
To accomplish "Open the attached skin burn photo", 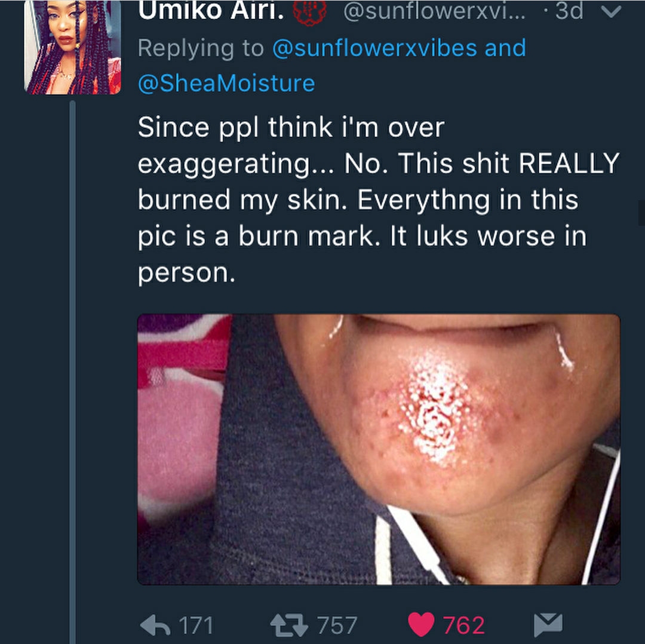I will (x=379, y=449).
